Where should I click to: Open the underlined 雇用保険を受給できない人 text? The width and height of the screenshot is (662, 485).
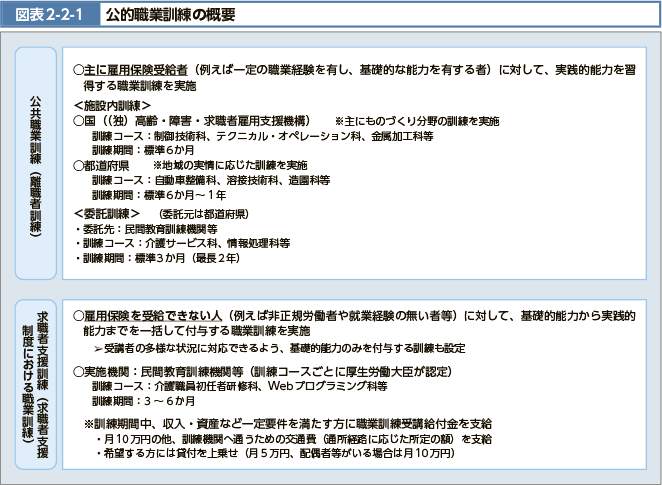tap(151, 314)
